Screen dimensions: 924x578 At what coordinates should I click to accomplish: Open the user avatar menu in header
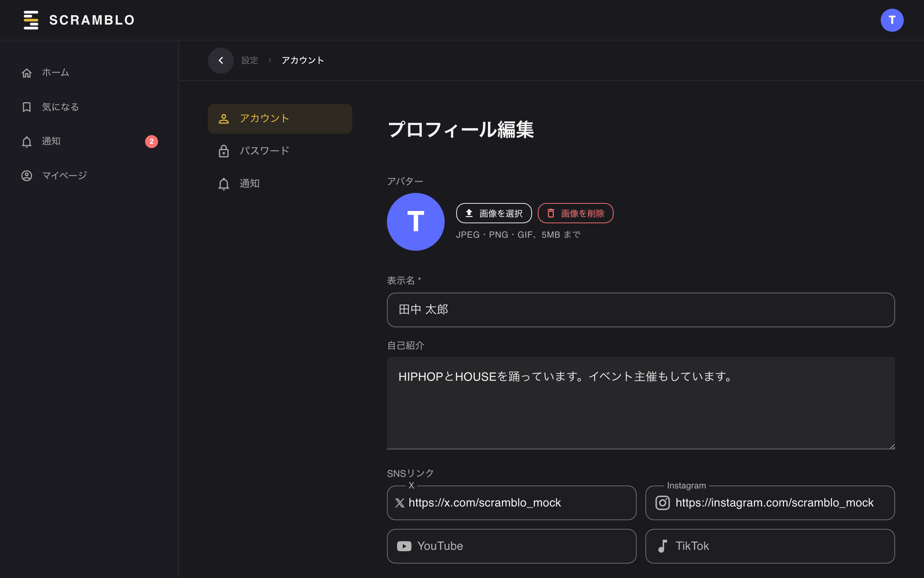[892, 20]
